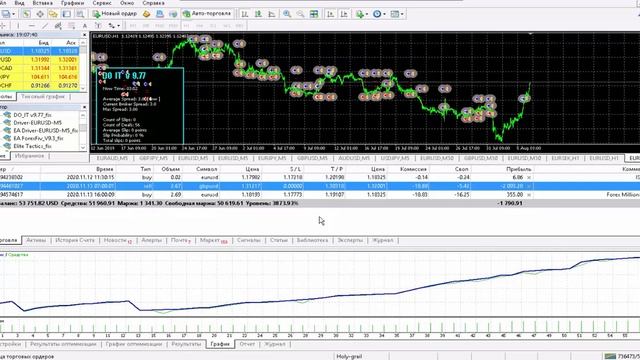640x360 pixels.
Task: Zoom in on the chart
Action: [287, 14]
